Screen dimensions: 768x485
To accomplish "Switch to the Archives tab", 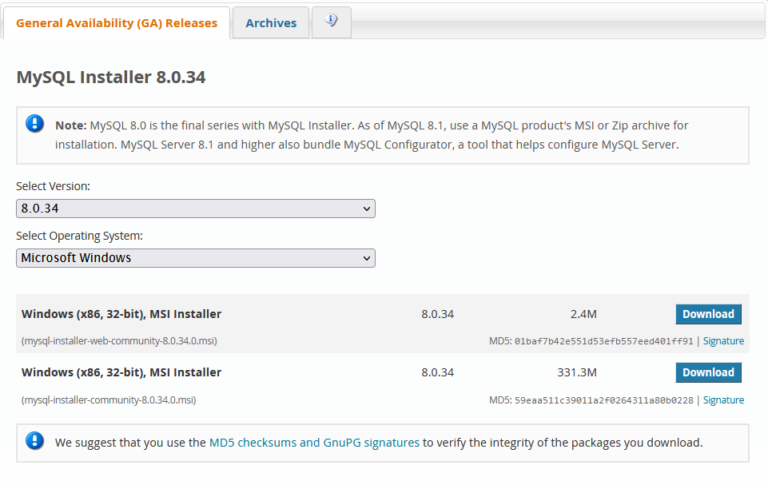I will pos(270,23).
